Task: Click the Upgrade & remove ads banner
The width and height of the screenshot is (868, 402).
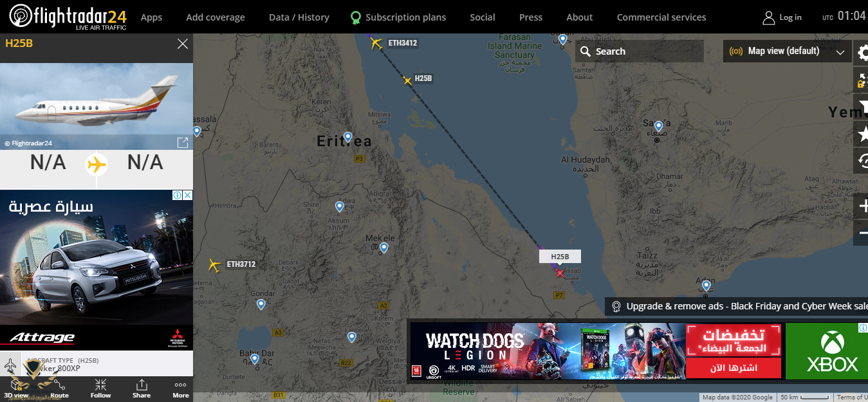Action: [x=738, y=306]
